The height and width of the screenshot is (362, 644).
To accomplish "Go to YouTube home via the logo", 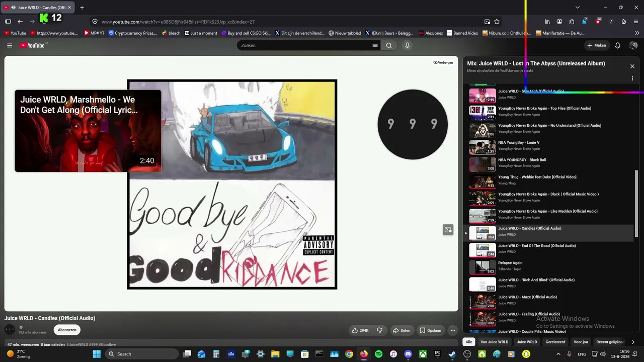I will (33, 45).
